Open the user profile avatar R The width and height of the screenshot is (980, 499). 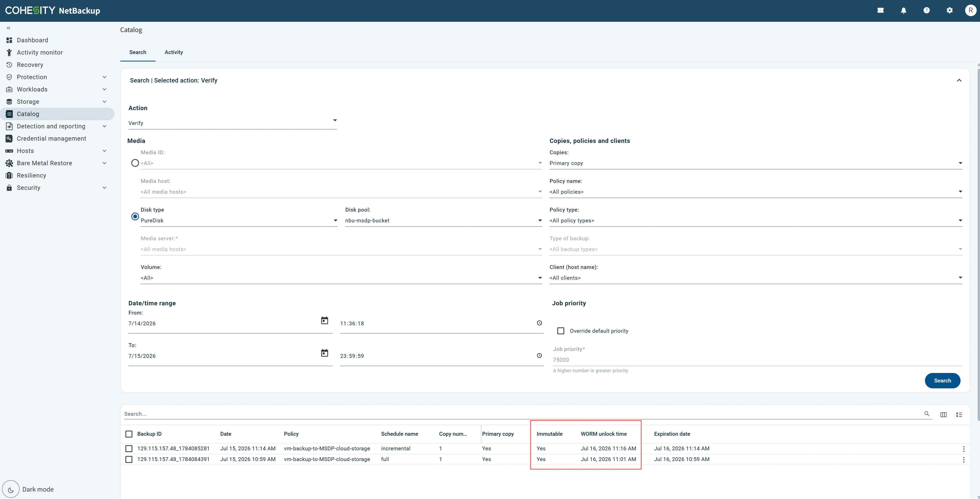971,11
